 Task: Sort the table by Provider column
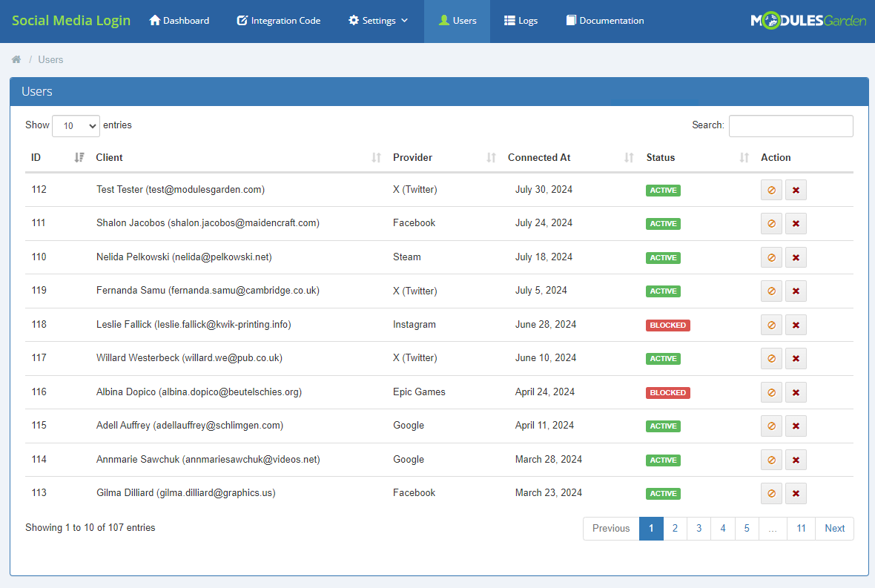click(444, 157)
